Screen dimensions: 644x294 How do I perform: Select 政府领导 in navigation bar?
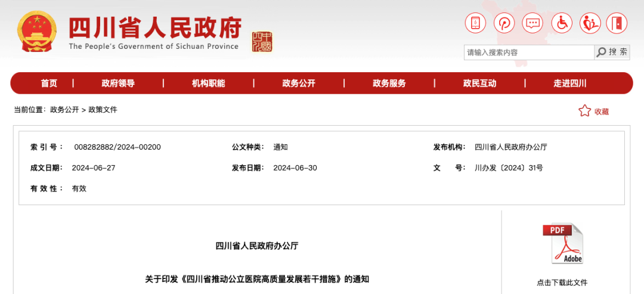click(118, 83)
